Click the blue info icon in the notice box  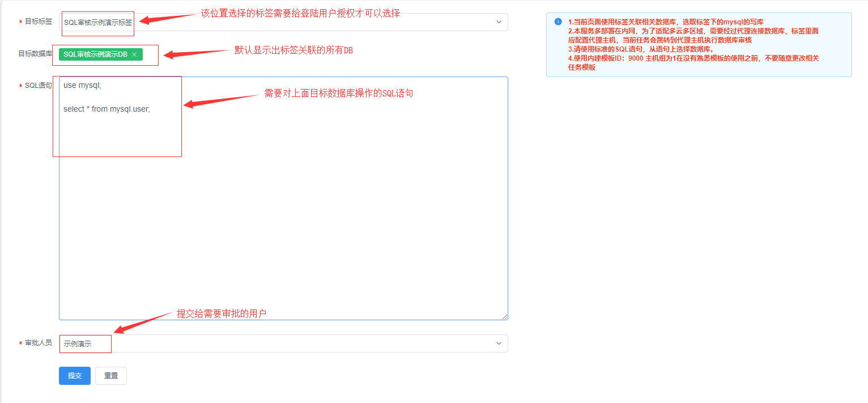pyautogui.click(x=558, y=22)
